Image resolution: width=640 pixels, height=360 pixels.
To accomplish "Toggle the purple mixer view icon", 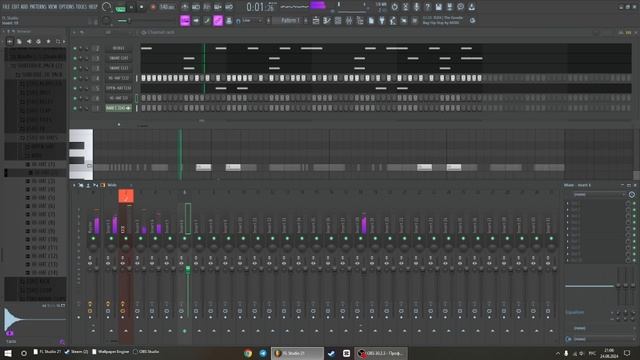I will [218, 20].
